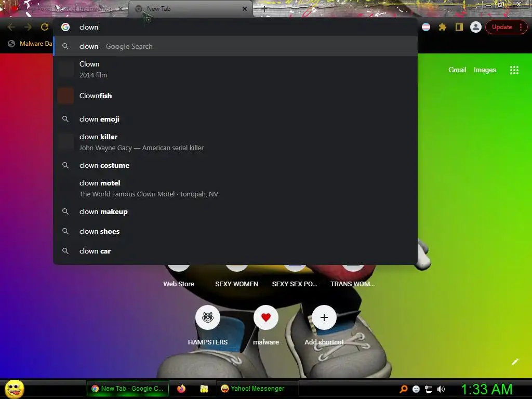Viewport: 532px width, 399px height.
Task: Open the three-dot Chrome menu
Action: point(521,27)
